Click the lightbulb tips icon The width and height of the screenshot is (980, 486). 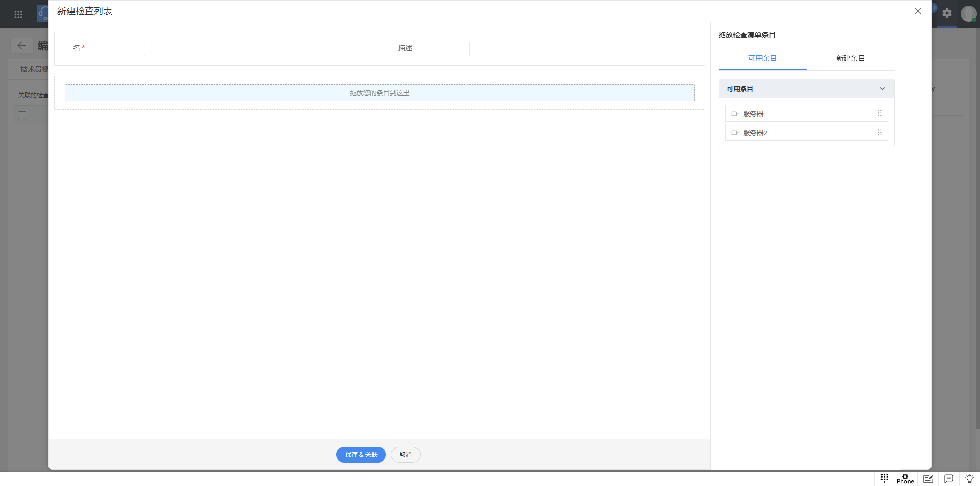click(x=969, y=479)
